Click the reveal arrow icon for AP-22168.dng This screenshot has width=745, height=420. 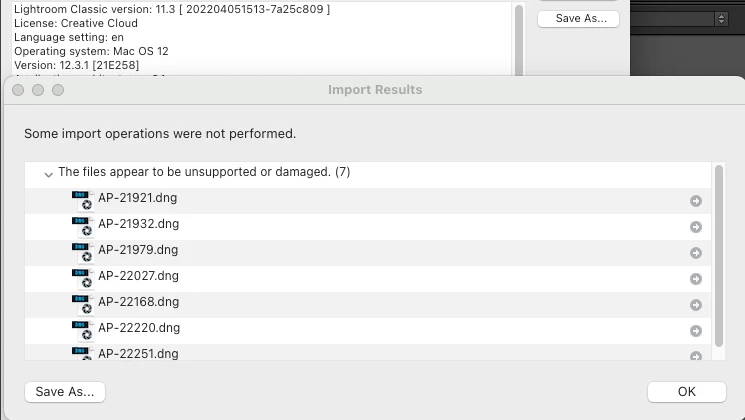coord(696,305)
